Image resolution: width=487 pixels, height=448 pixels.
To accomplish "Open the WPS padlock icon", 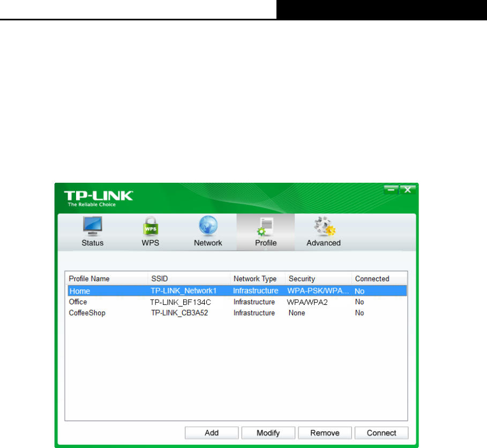I will click(x=151, y=226).
